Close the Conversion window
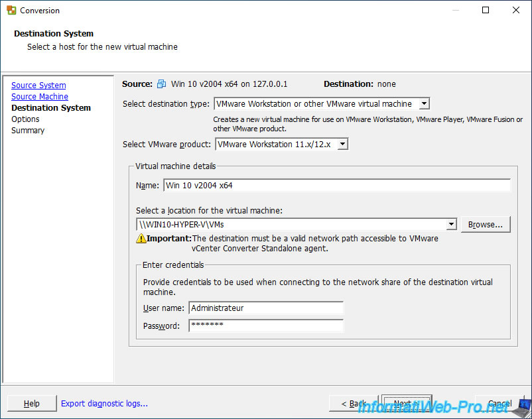The width and height of the screenshot is (532, 419). pyautogui.click(x=516, y=10)
